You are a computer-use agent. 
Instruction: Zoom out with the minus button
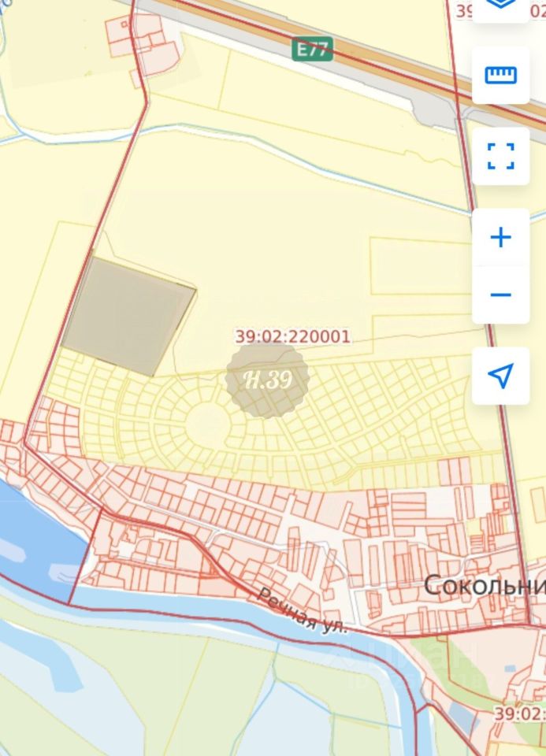500,295
